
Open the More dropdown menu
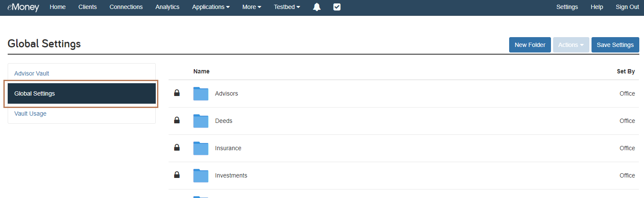[252, 7]
